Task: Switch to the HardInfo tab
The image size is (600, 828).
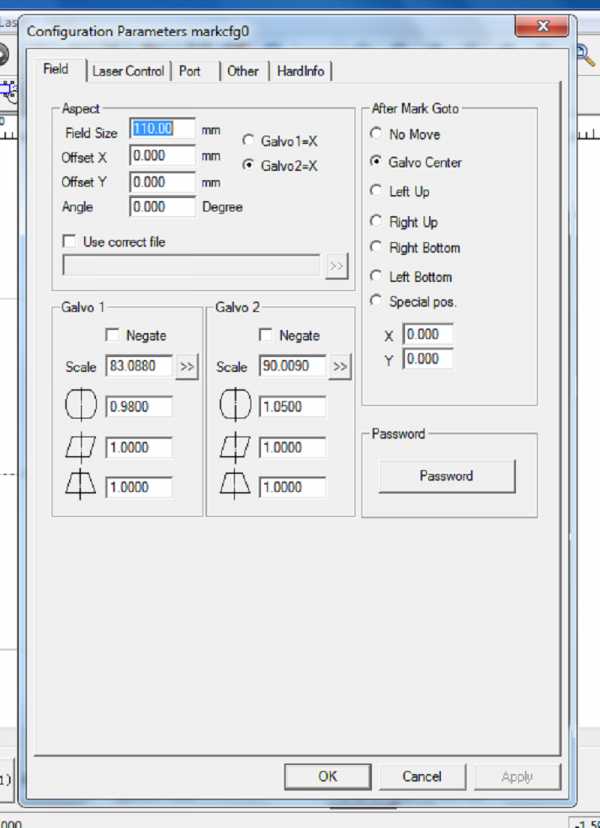Action: click(x=301, y=71)
